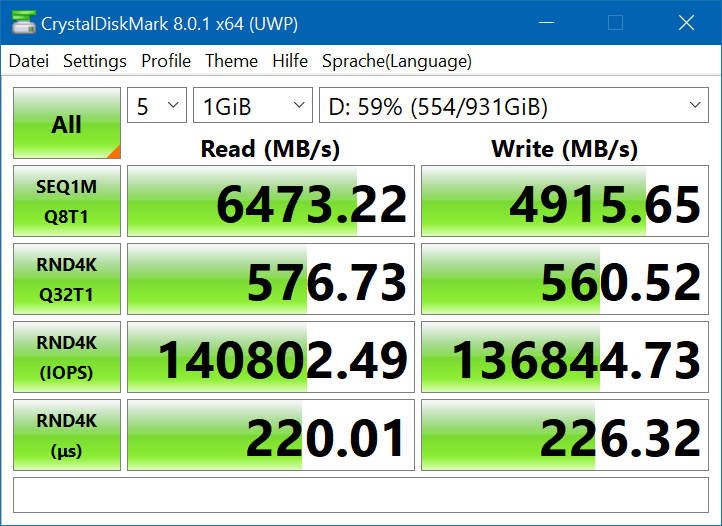
Task: Click the SEQ1M read result 6473.22
Action: click(271, 201)
